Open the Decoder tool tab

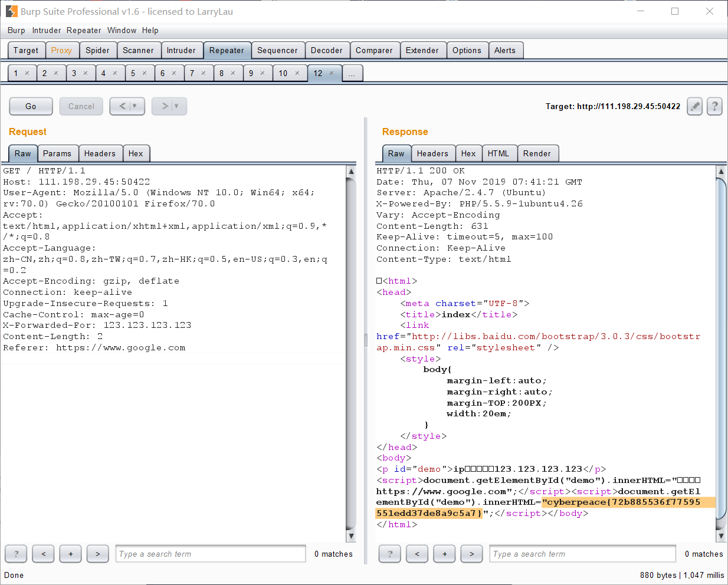327,50
